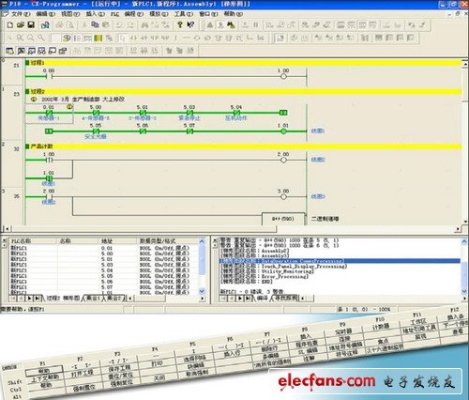The image size is (469, 400).
Task: Click the key icon in the top toolbar
Action: click(x=180, y=25)
